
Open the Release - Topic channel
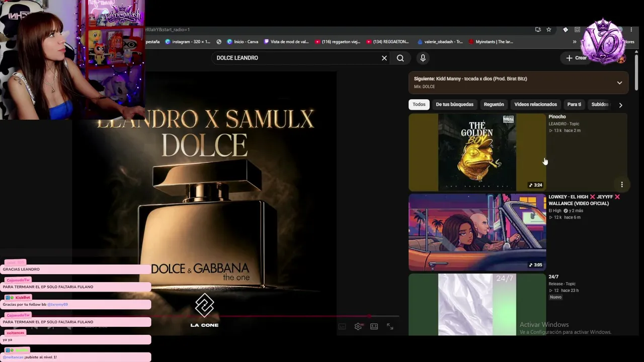click(x=562, y=284)
